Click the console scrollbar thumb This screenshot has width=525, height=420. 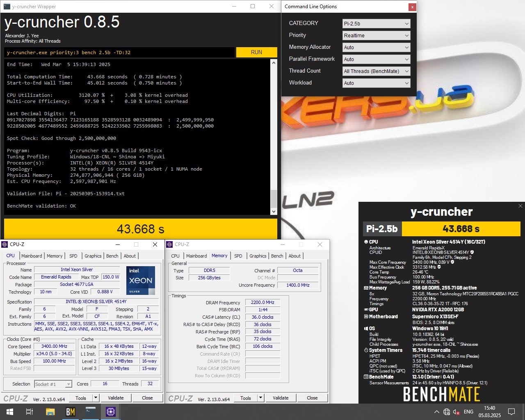pyautogui.click(x=274, y=199)
